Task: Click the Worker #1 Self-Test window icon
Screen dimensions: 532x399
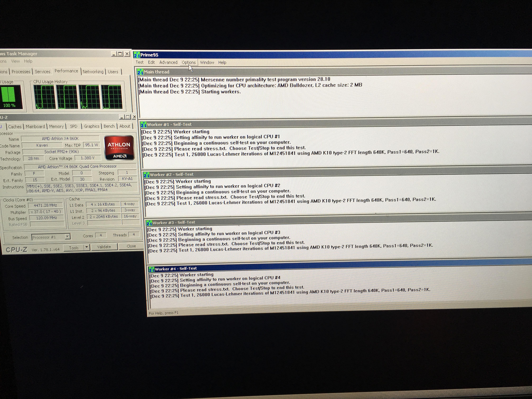Action: (x=143, y=125)
